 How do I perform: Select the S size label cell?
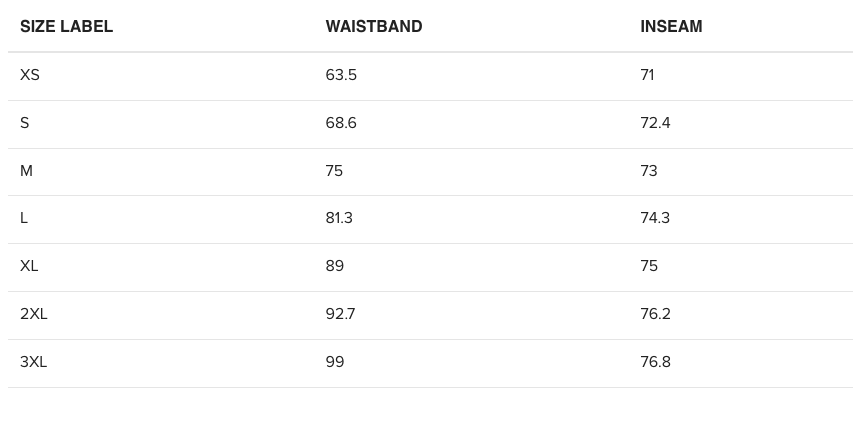click(x=25, y=123)
